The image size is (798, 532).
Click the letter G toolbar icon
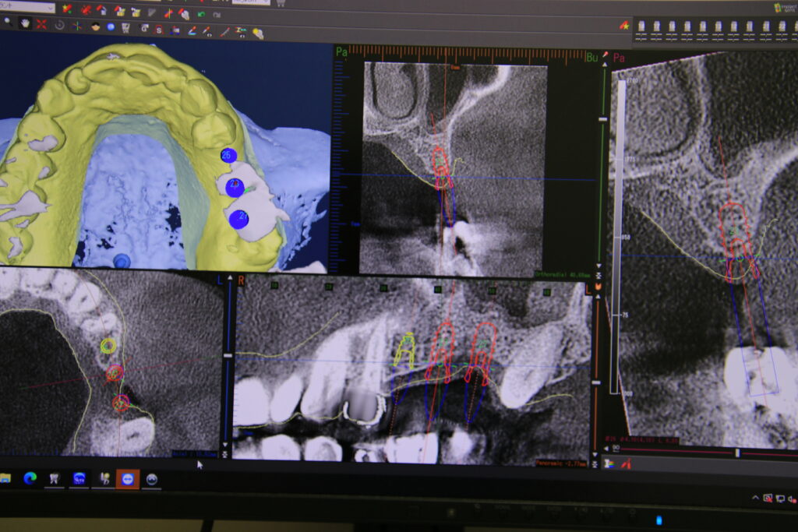point(144,29)
